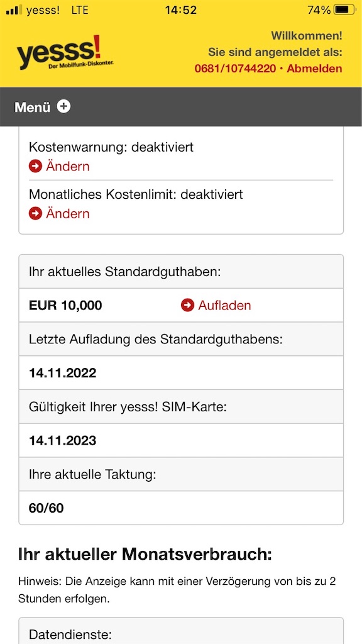Expand the Menü plus icon
Screen dimensions: 362x644
pyautogui.click(x=63, y=106)
